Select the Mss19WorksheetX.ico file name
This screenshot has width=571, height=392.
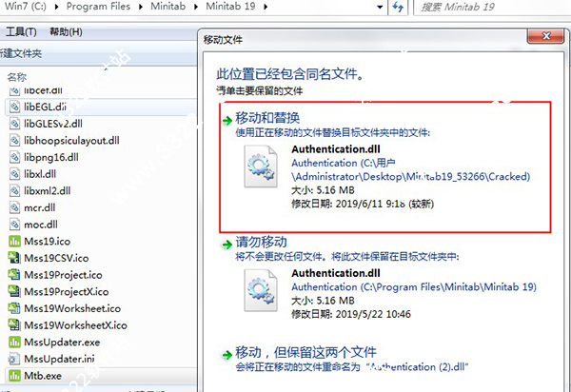coord(76,324)
